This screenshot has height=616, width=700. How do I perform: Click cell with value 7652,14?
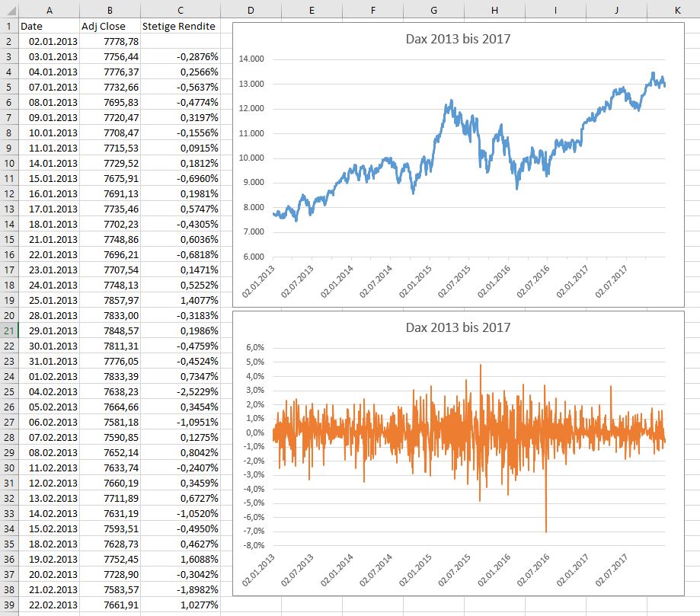[110, 452]
